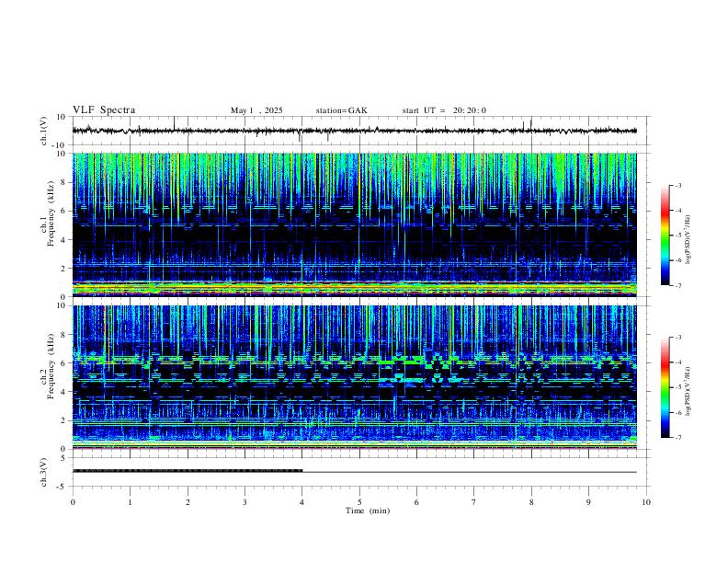728x563 pixels.
Task: Click the time axis tick label "6"
Action: tap(416, 502)
